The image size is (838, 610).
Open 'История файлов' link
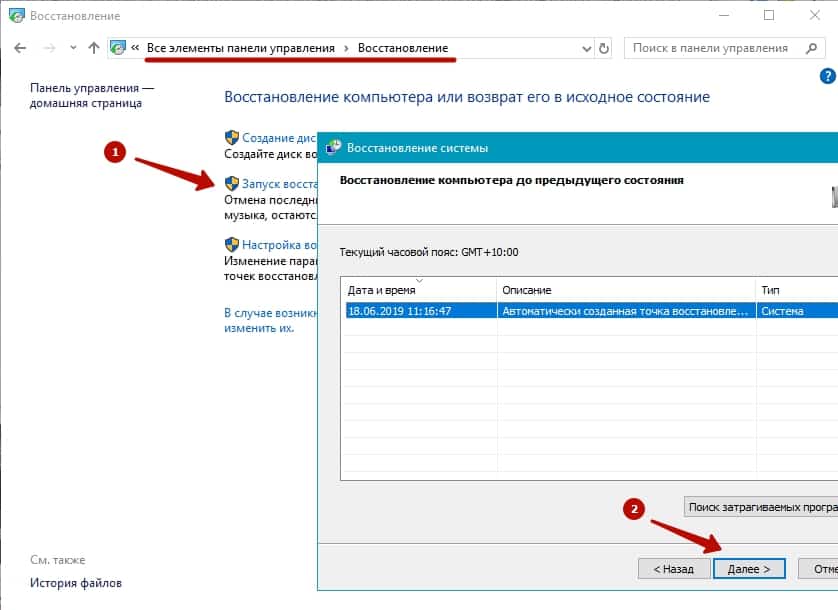click(x=76, y=583)
